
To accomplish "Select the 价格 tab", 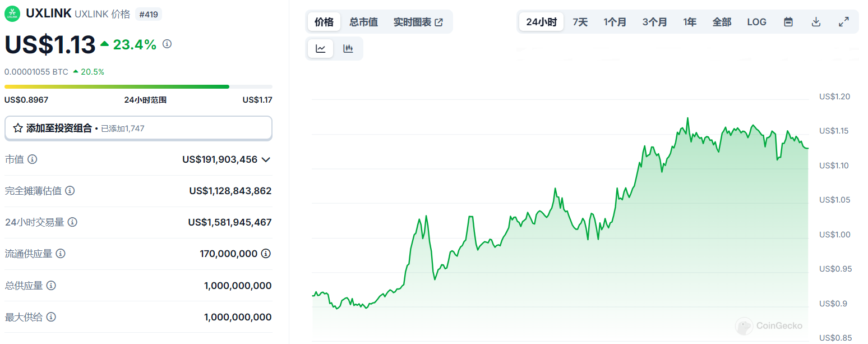I will click(x=324, y=22).
